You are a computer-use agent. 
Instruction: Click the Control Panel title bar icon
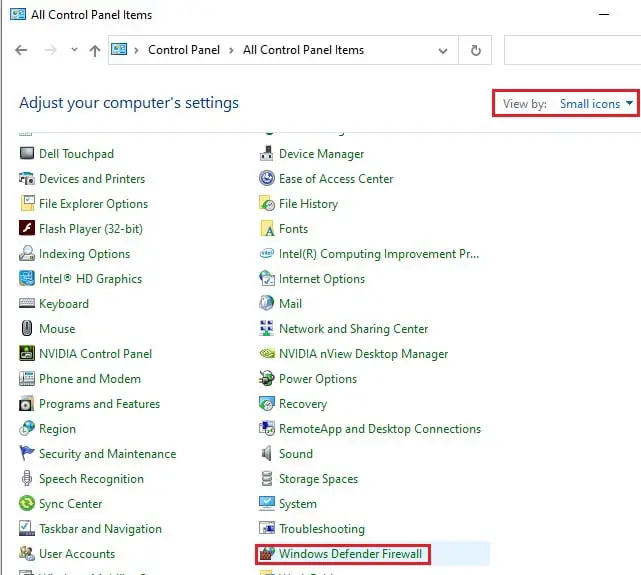(18, 14)
